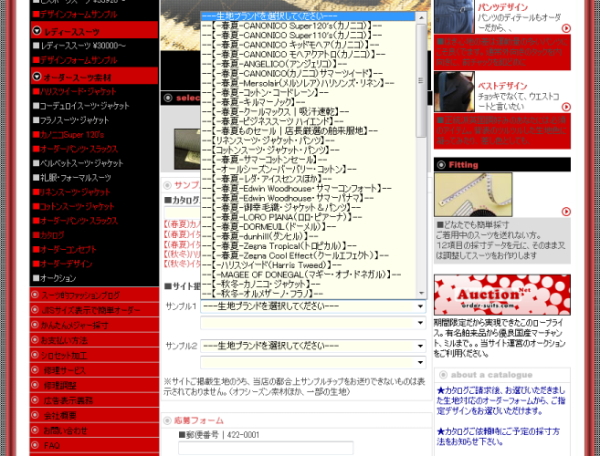The height and width of the screenshot is (456, 600).
Task: Select CANONICO キッドモヘア option
Action: click(308, 44)
